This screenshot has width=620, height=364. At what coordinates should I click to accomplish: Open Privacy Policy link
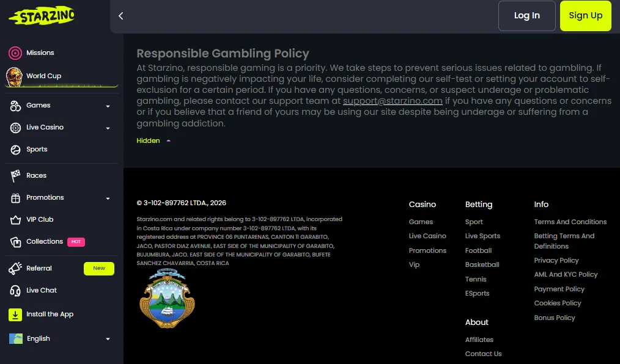(x=556, y=260)
